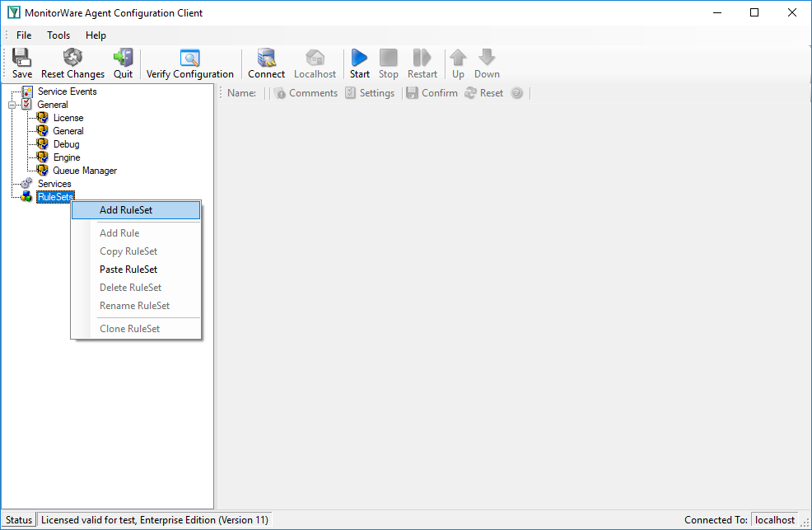Viewport: 812px width, 530px height.
Task: Click the Restart service icon
Action: point(422,58)
